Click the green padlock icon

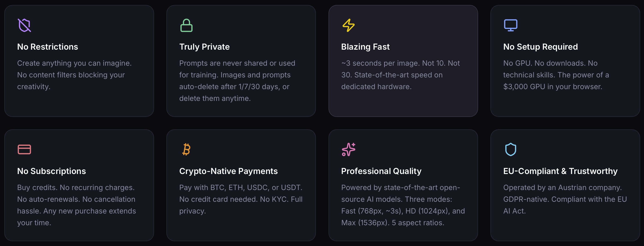click(186, 25)
